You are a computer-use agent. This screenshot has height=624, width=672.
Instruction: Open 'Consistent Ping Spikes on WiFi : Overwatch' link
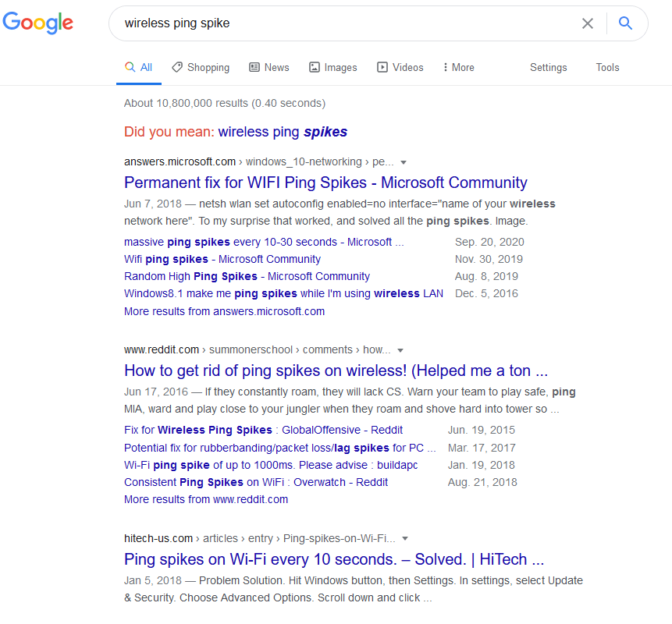click(256, 482)
